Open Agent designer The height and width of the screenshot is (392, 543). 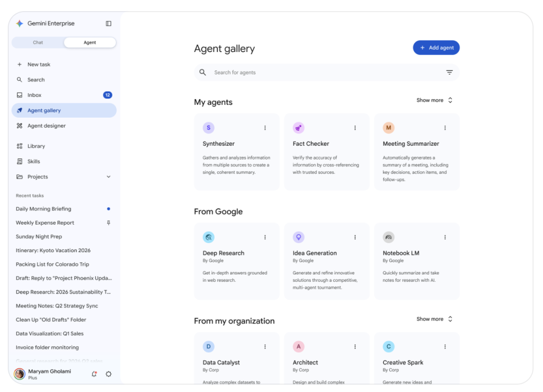[x=64, y=126]
